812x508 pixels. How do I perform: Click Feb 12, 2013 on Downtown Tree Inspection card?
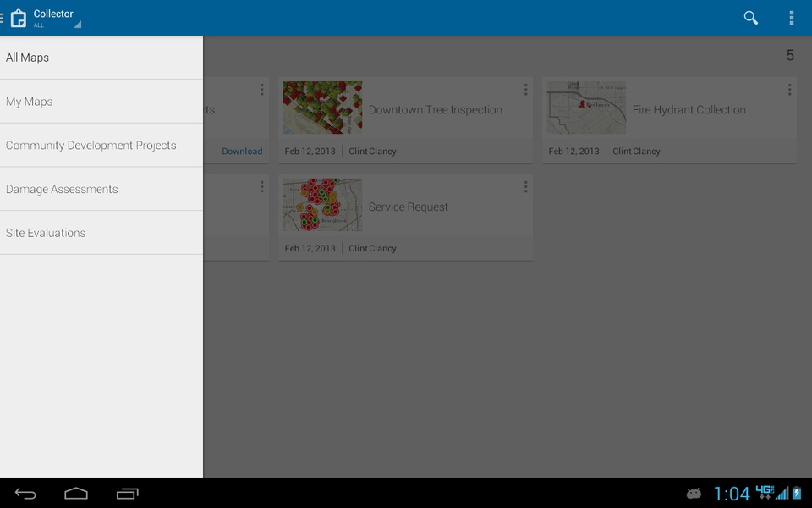[310, 152]
